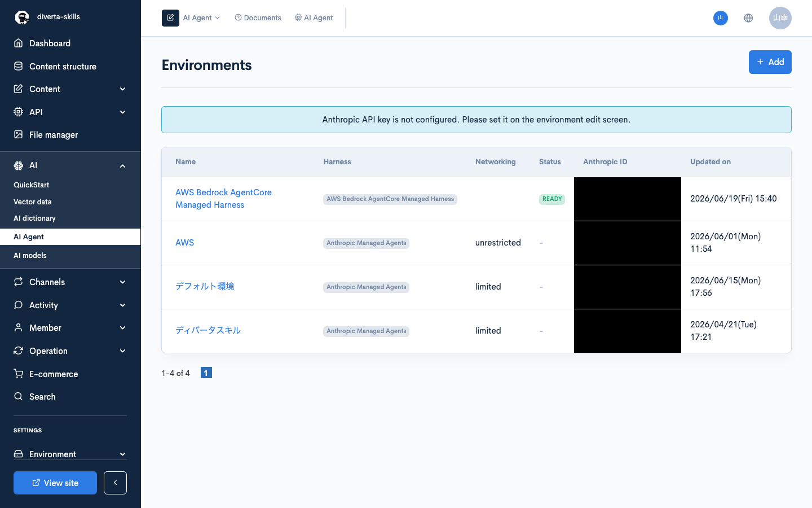
Task: Open AWS Bedrock AgentCore Managed Harness environment
Action: pyautogui.click(x=223, y=199)
